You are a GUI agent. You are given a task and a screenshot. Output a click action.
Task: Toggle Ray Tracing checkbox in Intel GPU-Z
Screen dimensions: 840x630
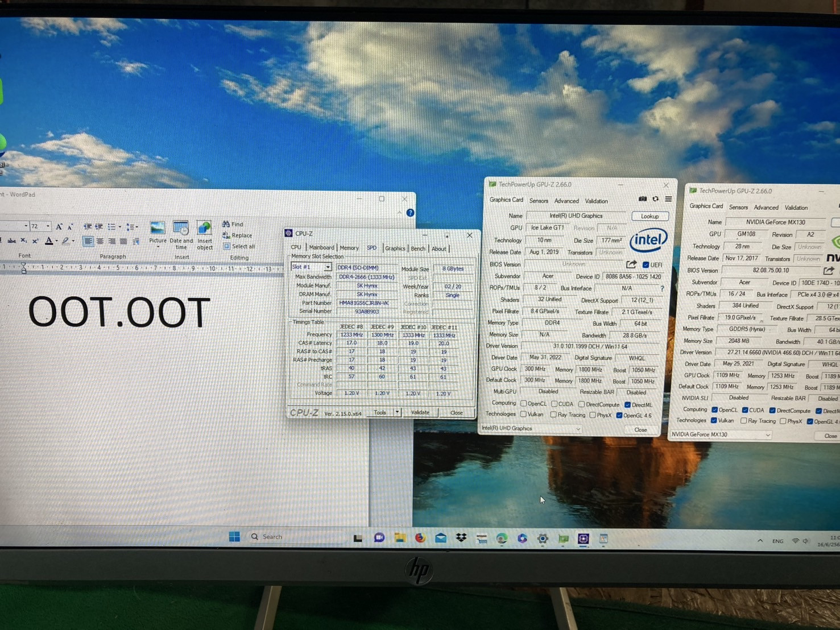coord(553,415)
